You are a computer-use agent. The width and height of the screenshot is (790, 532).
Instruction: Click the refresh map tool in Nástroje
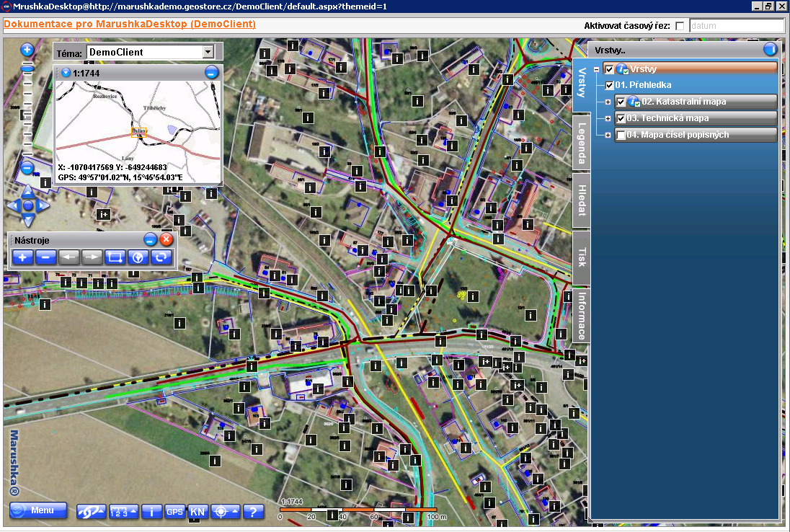click(x=161, y=257)
